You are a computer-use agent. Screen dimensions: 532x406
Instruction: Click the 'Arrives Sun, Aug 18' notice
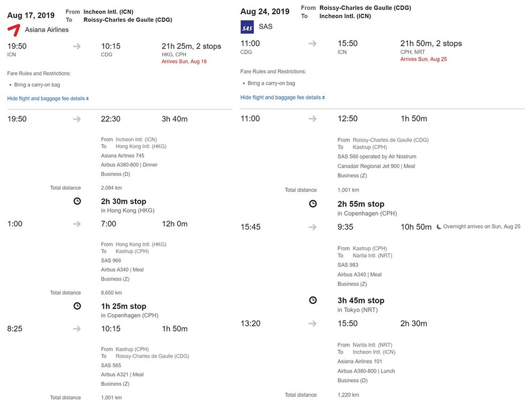184,62
